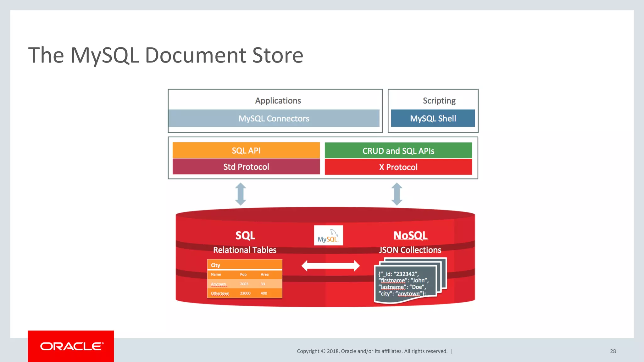
Task: Click the white horizontal double arrow
Action: [330, 266]
